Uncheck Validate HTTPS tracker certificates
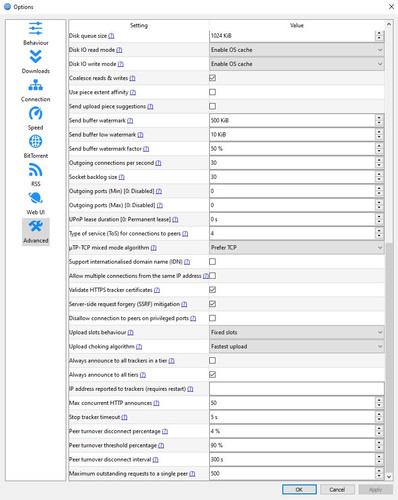The image size is (398, 500). (x=213, y=290)
